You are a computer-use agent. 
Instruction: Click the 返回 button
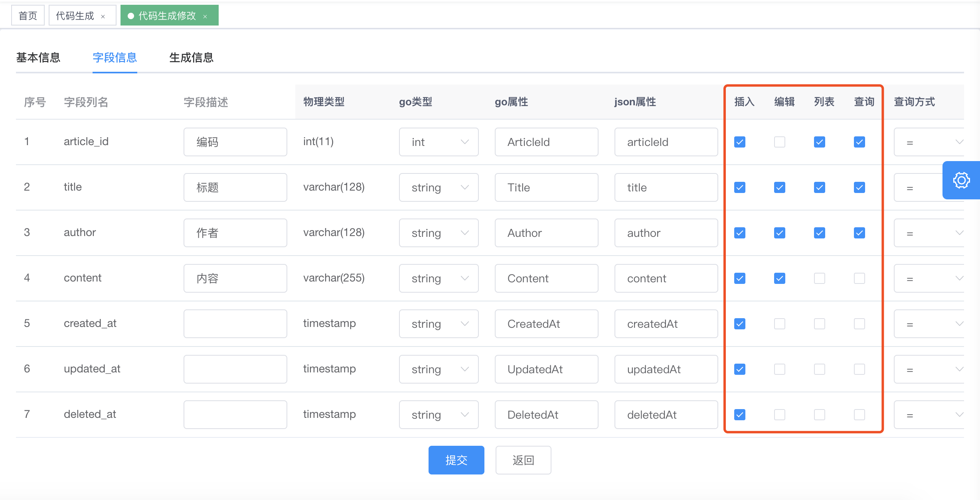524,460
